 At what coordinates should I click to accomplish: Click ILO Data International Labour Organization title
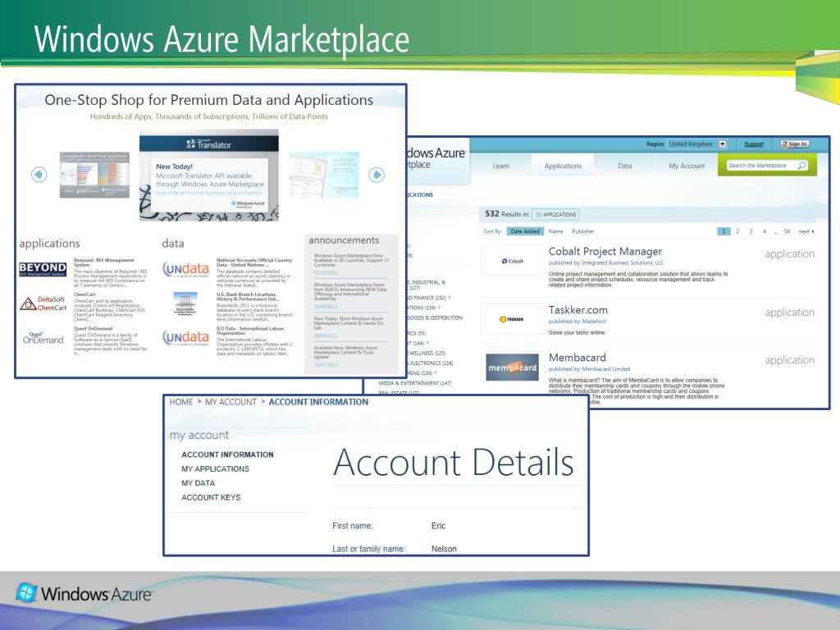point(250,331)
